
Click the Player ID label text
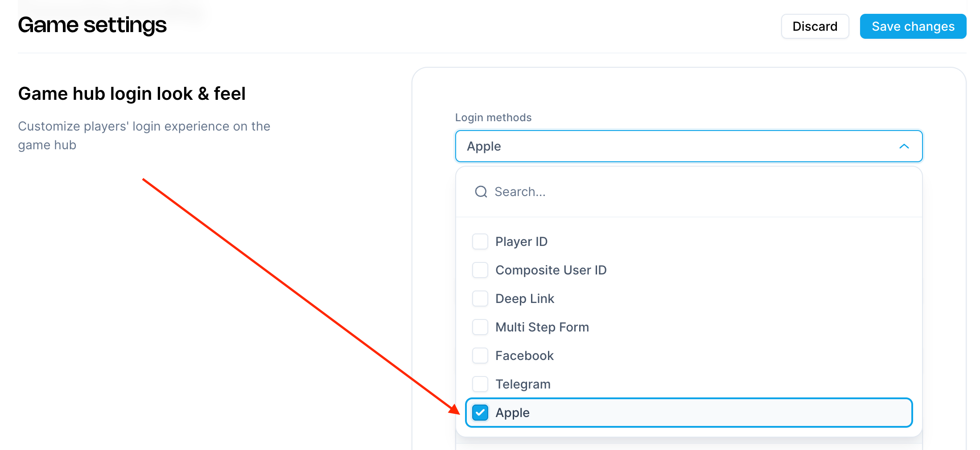coord(521,241)
